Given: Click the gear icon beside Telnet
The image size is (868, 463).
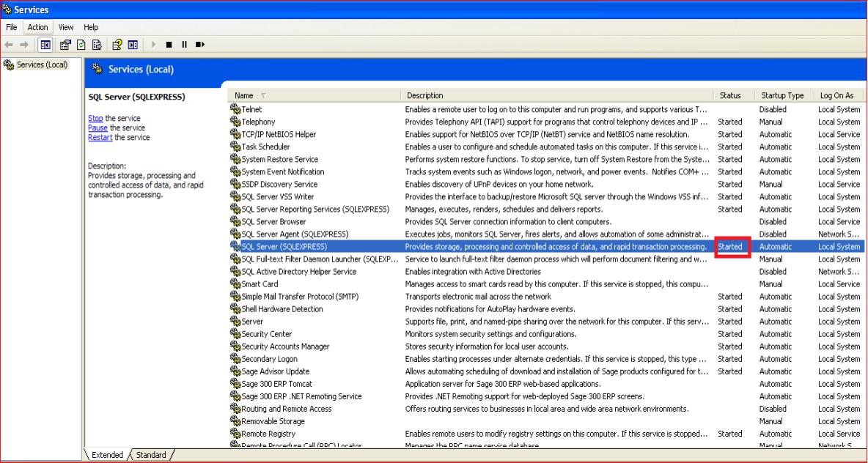Looking at the screenshot, I should pyautogui.click(x=235, y=109).
